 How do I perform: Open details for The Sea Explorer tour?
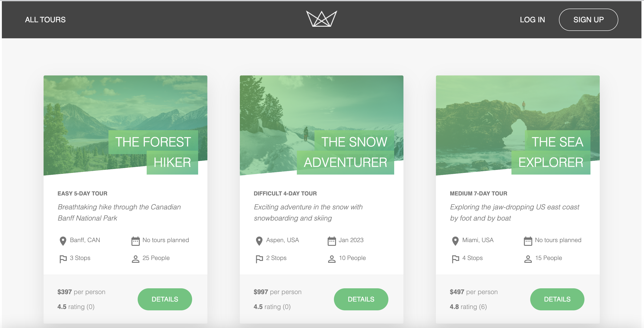tap(557, 299)
